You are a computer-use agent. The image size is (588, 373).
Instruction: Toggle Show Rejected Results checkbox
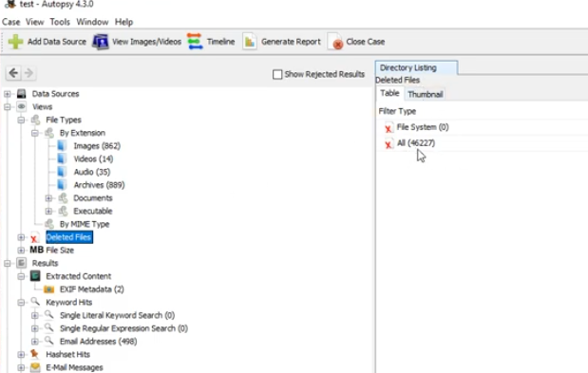pos(277,75)
